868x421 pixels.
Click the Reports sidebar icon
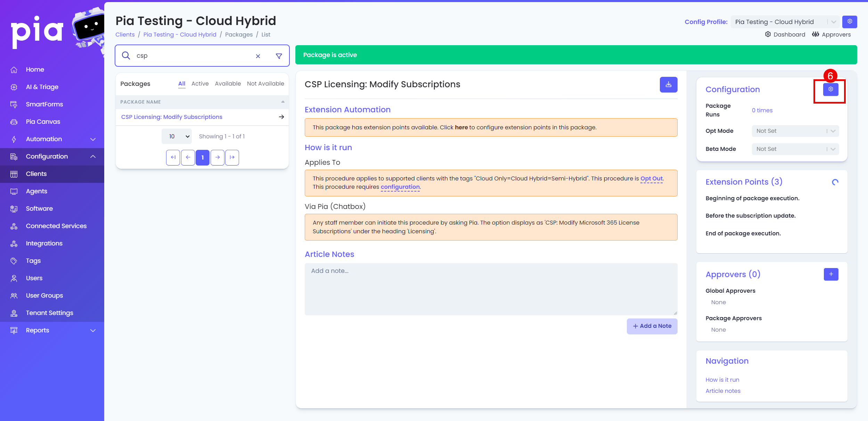[x=14, y=331]
